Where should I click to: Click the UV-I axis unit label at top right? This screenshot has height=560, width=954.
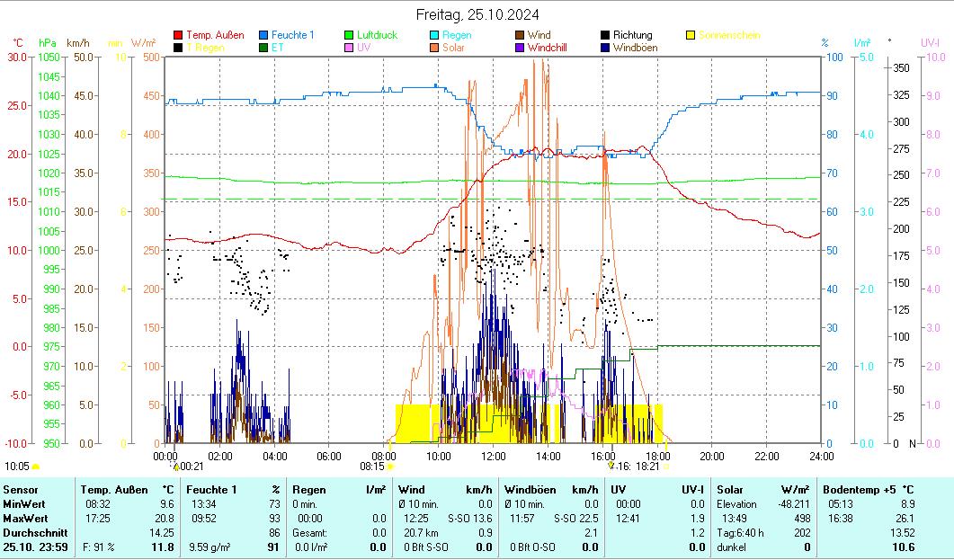click(931, 42)
